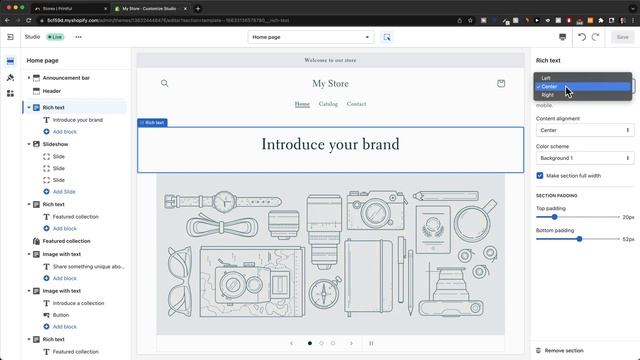Click the Save button
640x360 pixels.
pos(622,37)
